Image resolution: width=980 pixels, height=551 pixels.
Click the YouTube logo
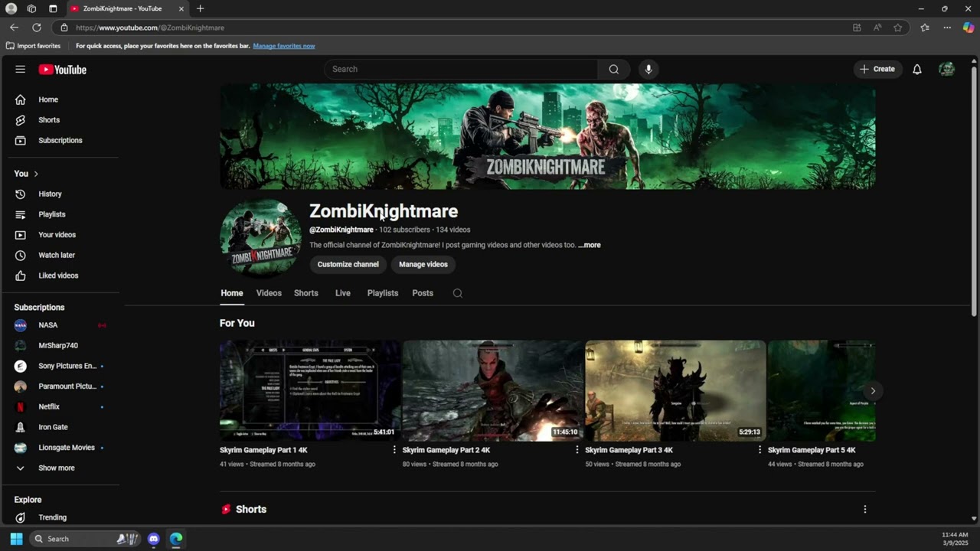[63, 70]
